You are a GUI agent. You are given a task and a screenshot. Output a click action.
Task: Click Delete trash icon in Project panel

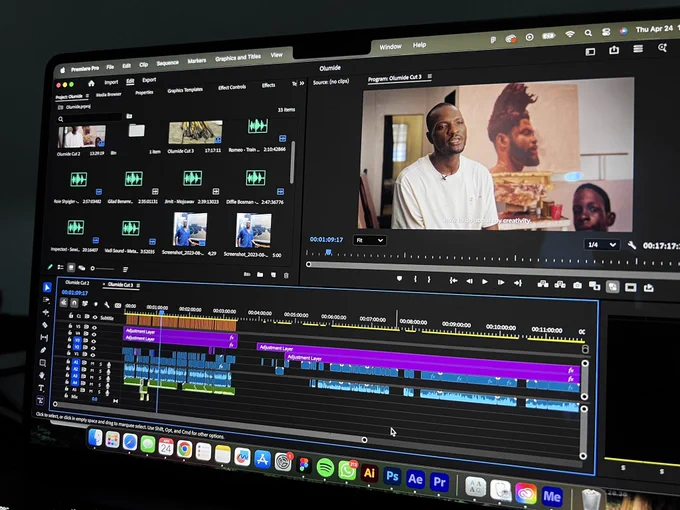[286, 275]
